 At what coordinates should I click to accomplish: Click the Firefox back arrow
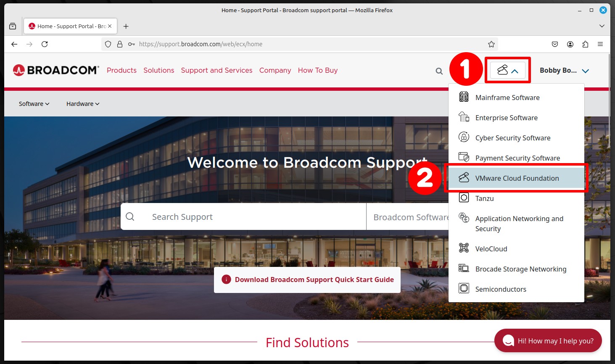(x=14, y=44)
